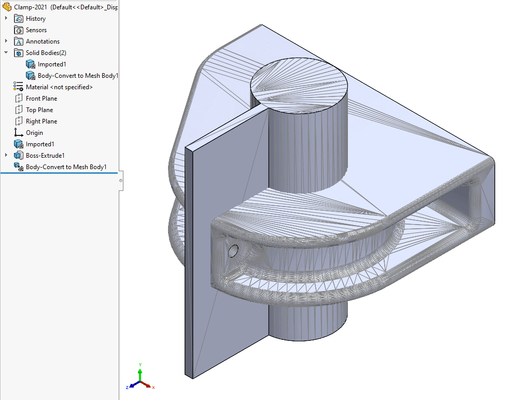Click the Boss-Extrude1 feature icon
532x400 pixels.
(x=19, y=155)
